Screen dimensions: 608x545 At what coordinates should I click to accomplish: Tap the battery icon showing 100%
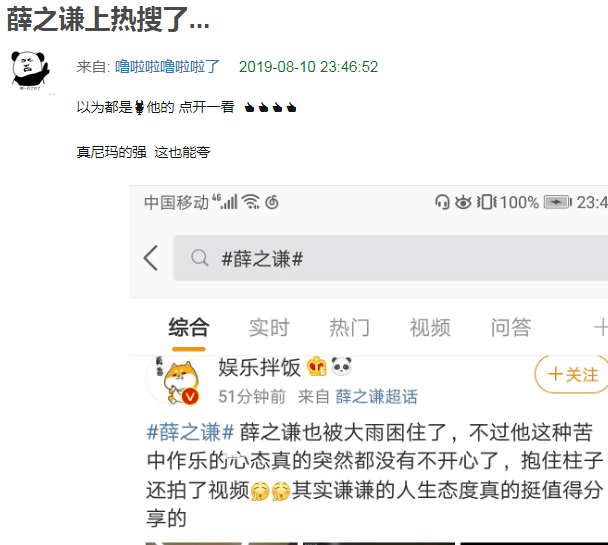(558, 202)
